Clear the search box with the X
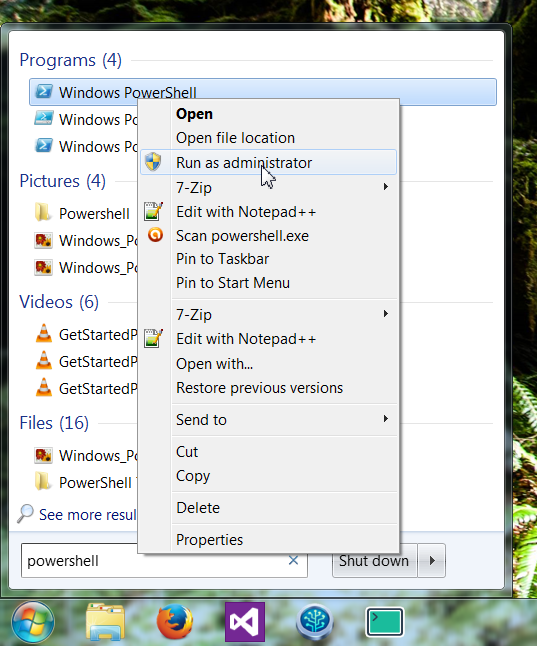 [293, 560]
